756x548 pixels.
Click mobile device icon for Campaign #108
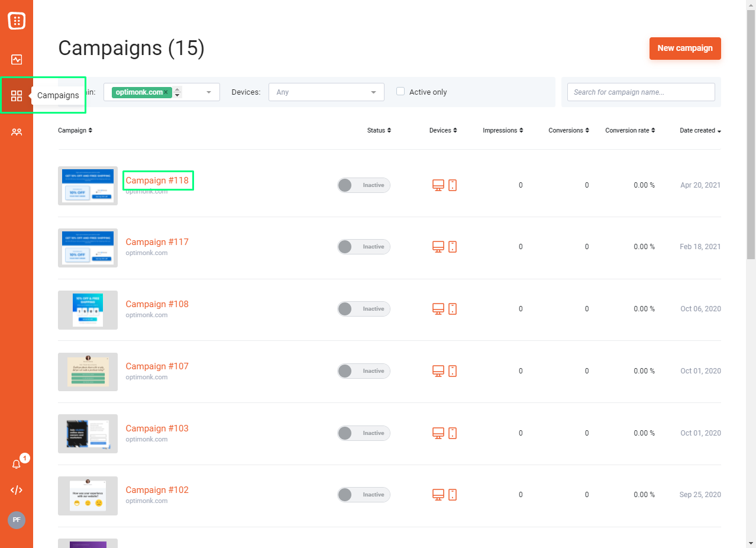(453, 309)
